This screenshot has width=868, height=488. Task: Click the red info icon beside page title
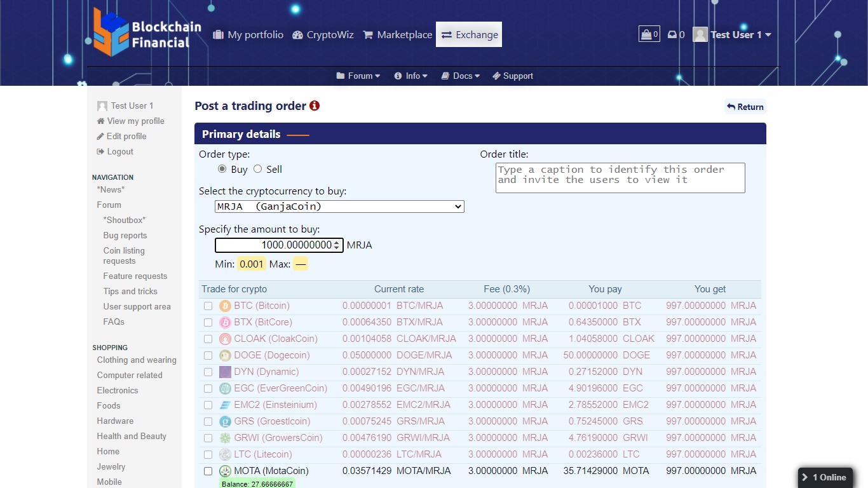pyautogui.click(x=315, y=106)
